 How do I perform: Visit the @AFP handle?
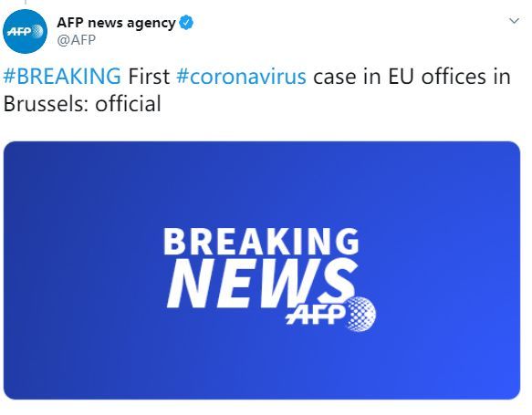coord(77,40)
